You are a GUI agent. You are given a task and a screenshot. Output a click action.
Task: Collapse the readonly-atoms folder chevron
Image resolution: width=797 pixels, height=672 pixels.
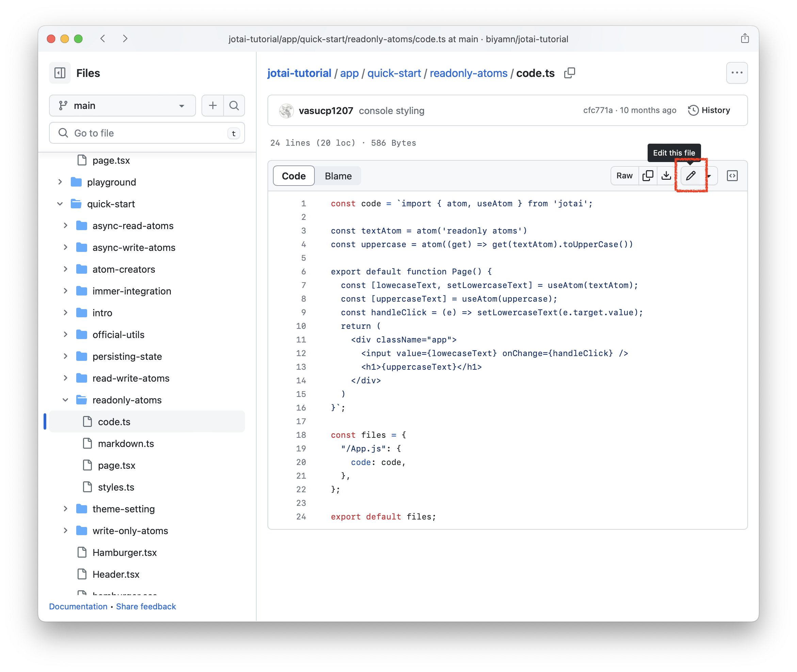(65, 400)
